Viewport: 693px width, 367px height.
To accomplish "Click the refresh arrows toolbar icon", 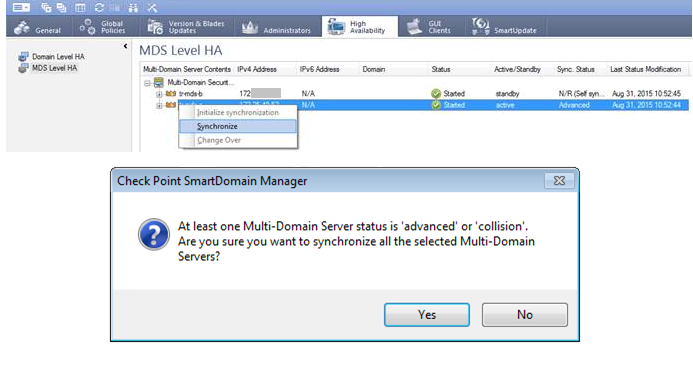I will coord(99,8).
